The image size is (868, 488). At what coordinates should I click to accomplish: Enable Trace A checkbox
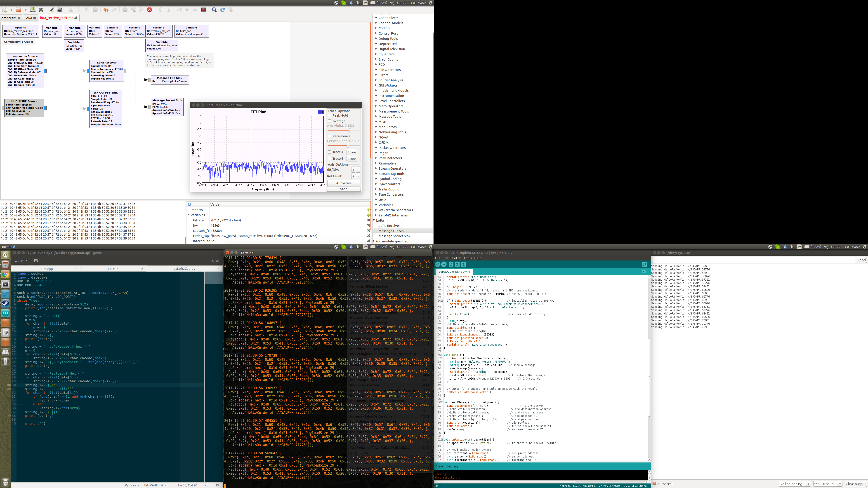click(x=330, y=152)
